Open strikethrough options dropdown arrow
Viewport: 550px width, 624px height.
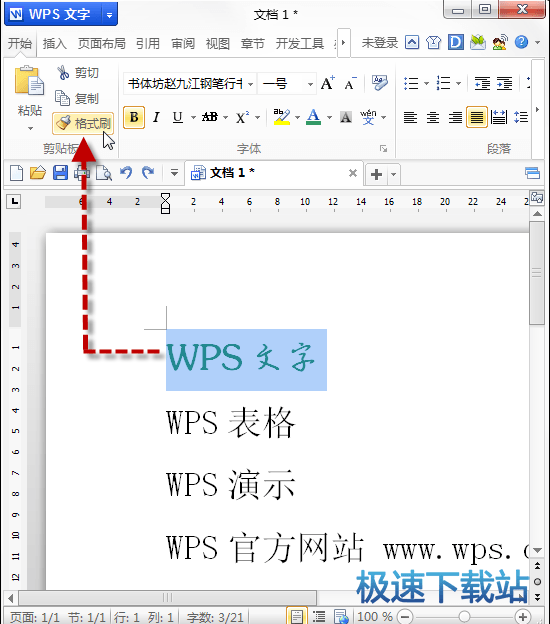click(226, 117)
